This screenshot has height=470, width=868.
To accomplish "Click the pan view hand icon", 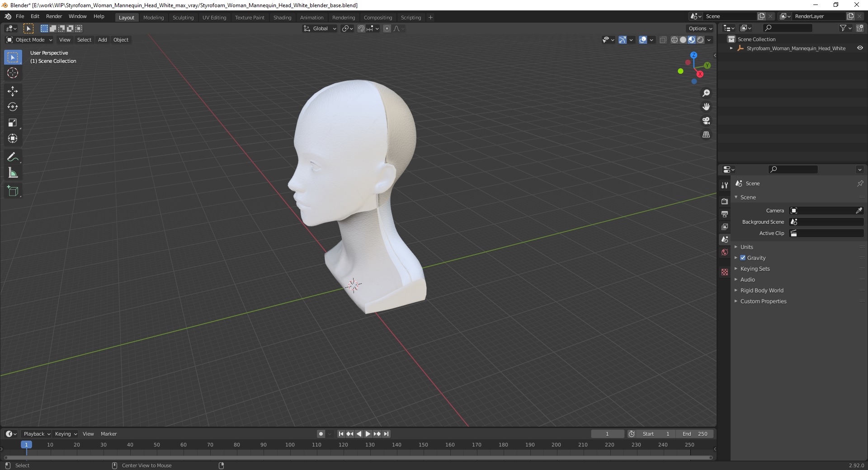I will [x=706, y=107].
